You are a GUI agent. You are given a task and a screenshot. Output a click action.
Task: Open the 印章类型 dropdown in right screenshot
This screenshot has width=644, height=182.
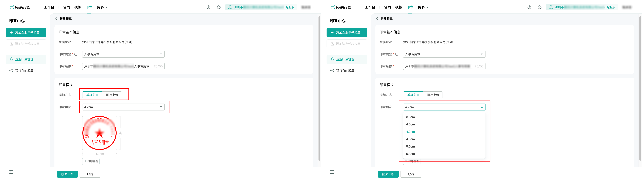444,54
